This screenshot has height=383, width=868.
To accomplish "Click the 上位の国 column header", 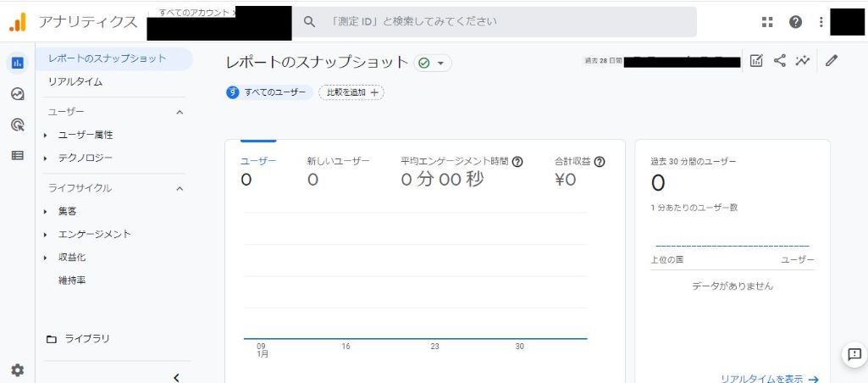I will coord(667,259).
